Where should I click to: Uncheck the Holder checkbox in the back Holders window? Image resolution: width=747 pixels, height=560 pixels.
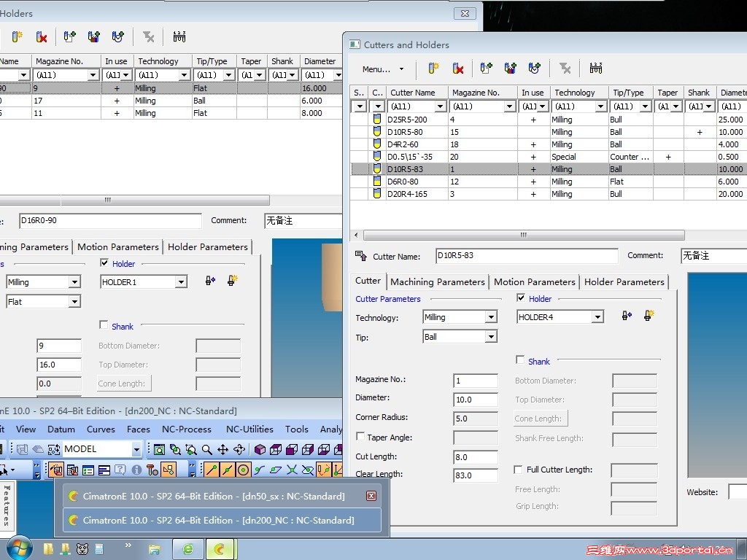(104, 262)
